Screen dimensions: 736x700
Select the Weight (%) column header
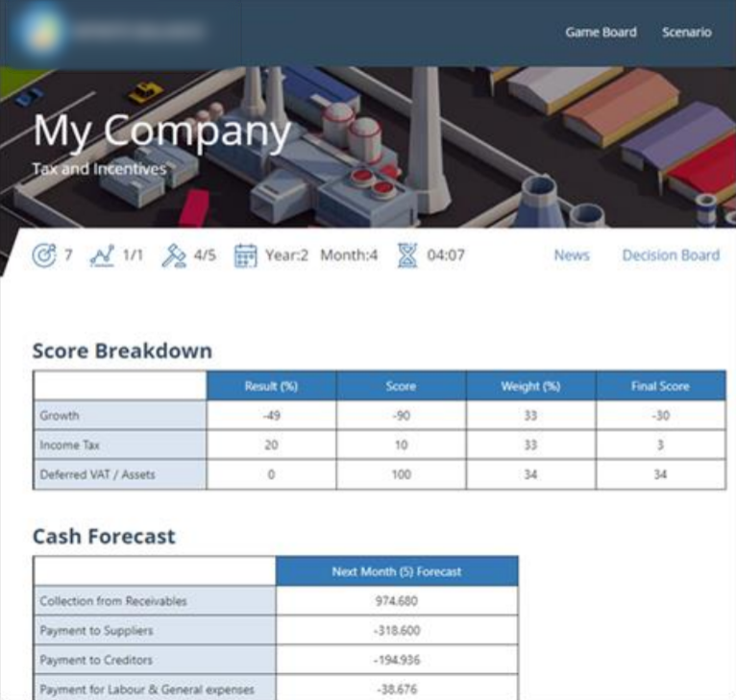point(531,386)
